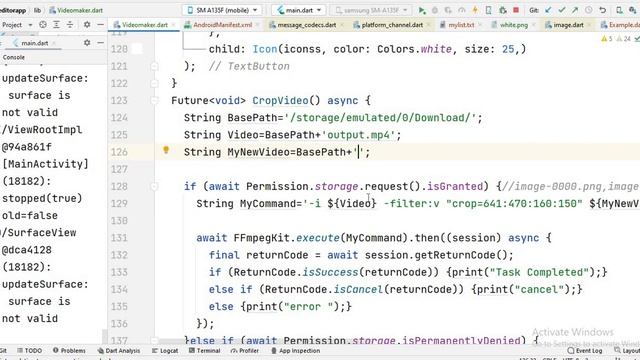The height and width of the screenshot is (360, 640).
Task: Click the Run with Coverage toolbar icon
Action: point(448,10)
